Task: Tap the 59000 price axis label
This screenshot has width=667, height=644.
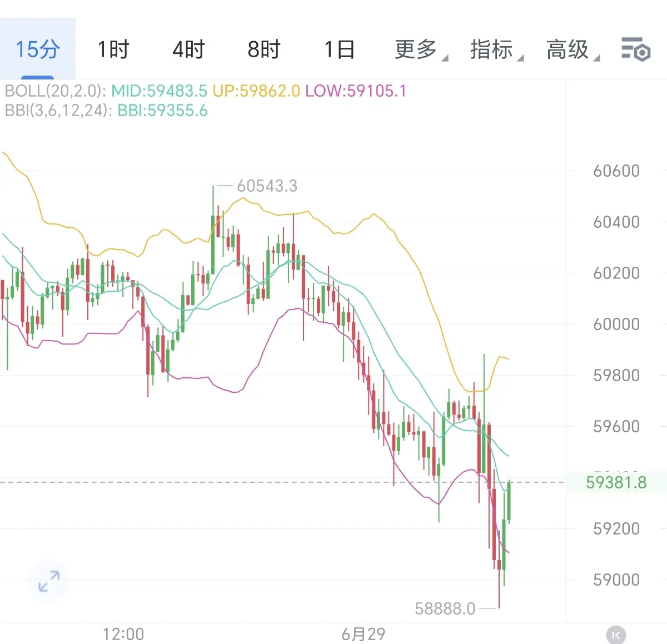Action: 616,580
